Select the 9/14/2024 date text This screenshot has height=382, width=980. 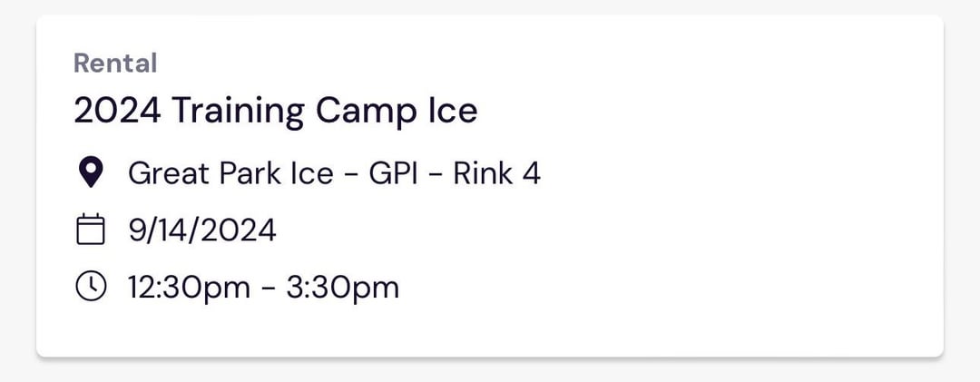pos(201,230)
